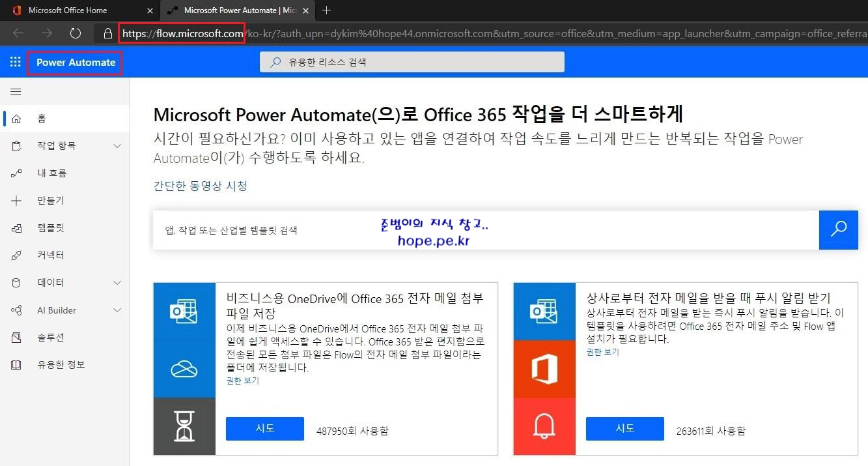This screenshot has width=868, height=466.
Task: Open 유용한 정보 in the sidebar
Action: [65, 365]
